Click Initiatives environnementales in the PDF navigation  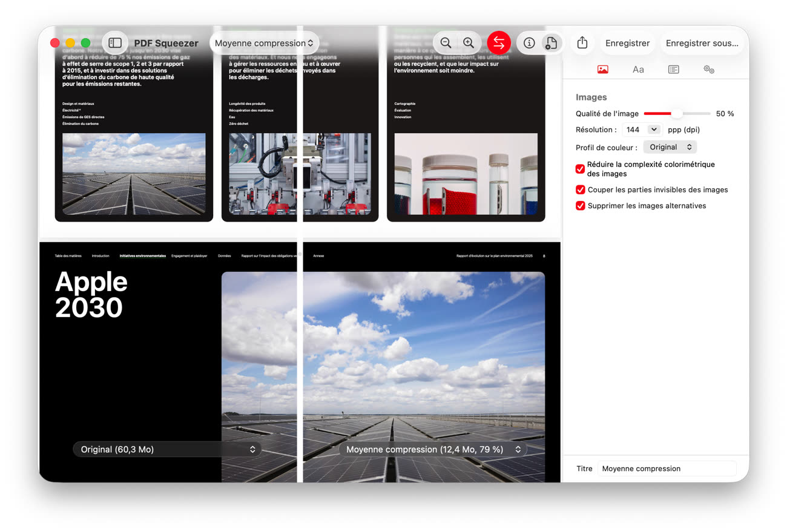142,256
